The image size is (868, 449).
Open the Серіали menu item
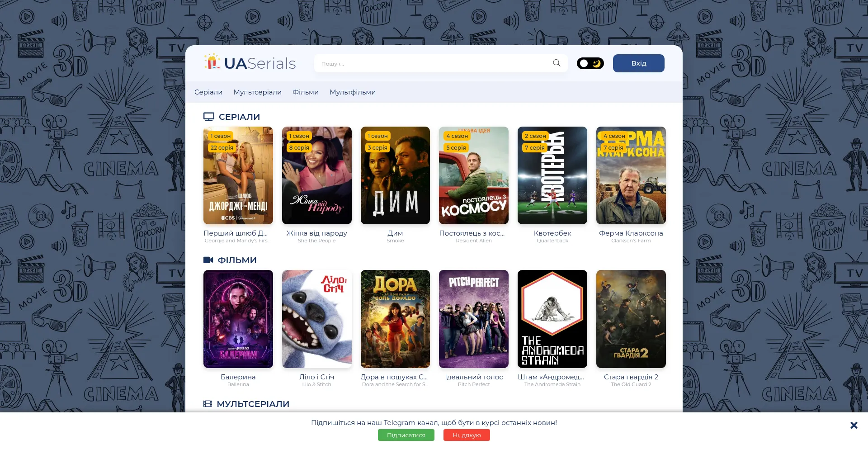pyautogui.click(x=208, y=92)
